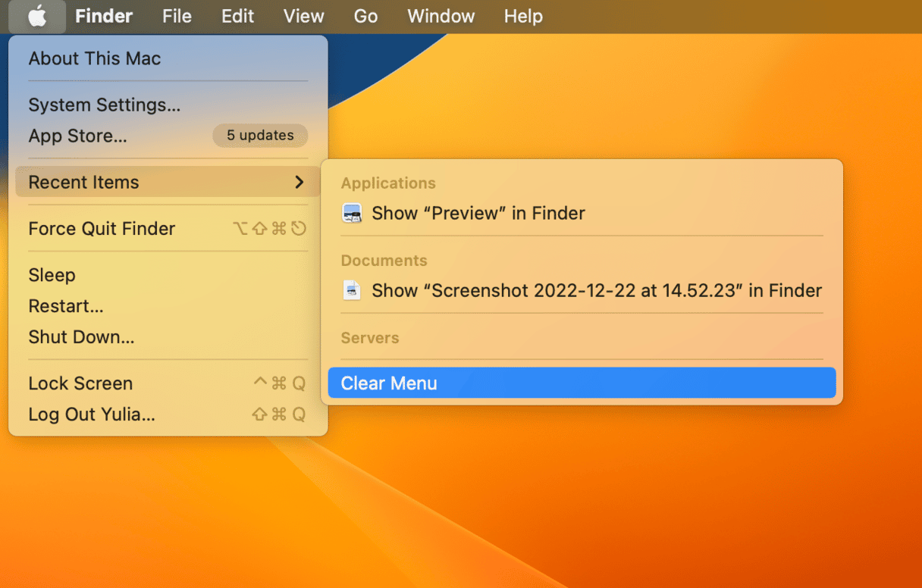
Task: Click the 5 updates badge
Action: point(260,136)
